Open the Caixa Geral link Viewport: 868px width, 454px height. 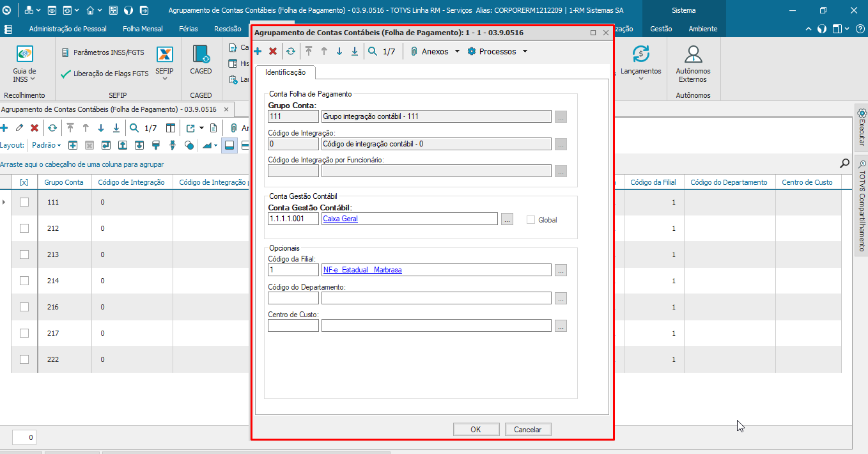[341, 219]
